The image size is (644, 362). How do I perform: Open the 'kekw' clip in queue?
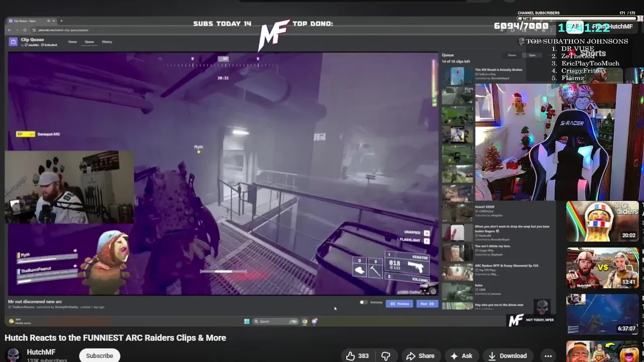pos(478,285)
